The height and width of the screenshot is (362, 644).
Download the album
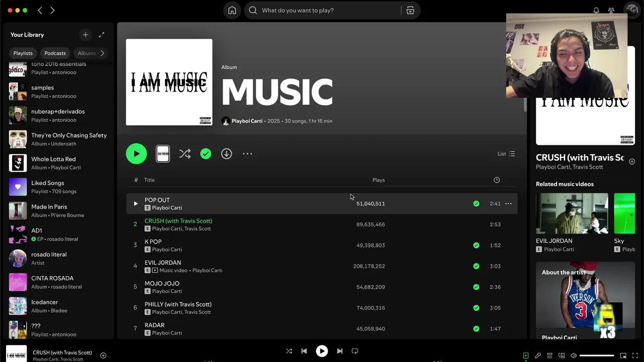coord(226,154)
